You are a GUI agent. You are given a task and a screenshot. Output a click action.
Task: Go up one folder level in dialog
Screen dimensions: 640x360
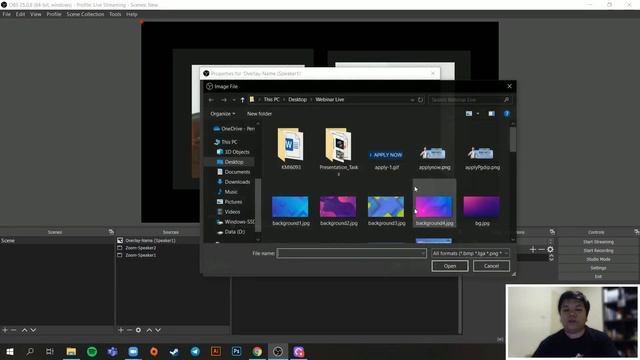tap(242, 100)
